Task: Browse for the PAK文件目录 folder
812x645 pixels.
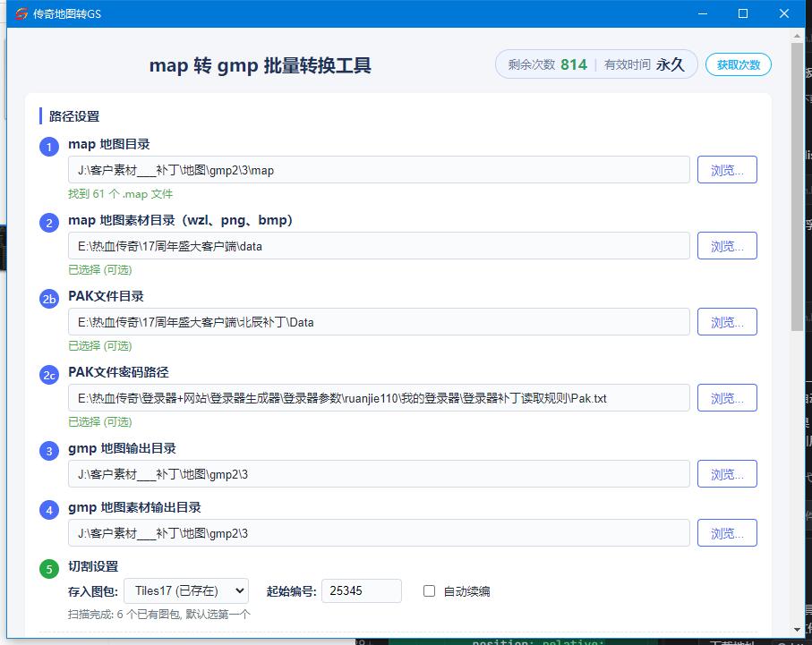Action: point(727,322)
